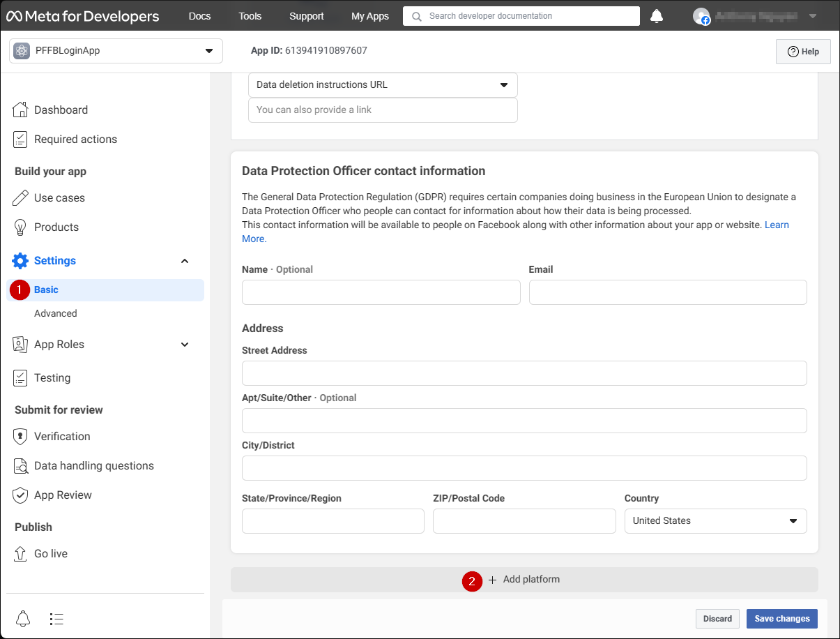Open the Learn More link about GDPR
The image size is (840, 639).
pos(777,224)
